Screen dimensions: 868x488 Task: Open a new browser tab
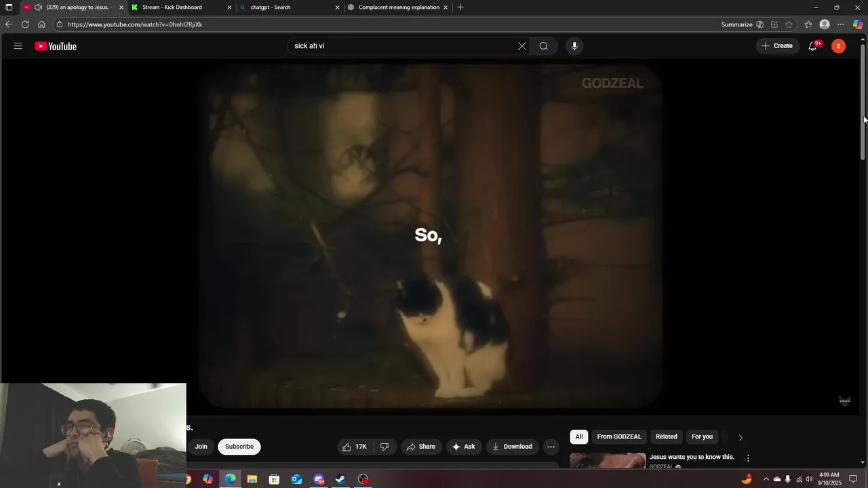pyautogui.click(x=460, y=7)
